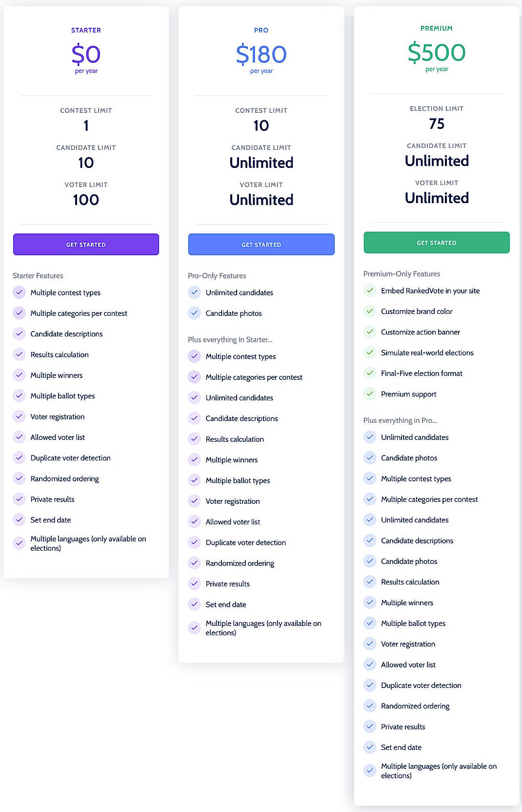Click GET STARTED on the Premium plan
This screenshot has width=522, height=812.
pyautogui.click(x=436, y=242)
